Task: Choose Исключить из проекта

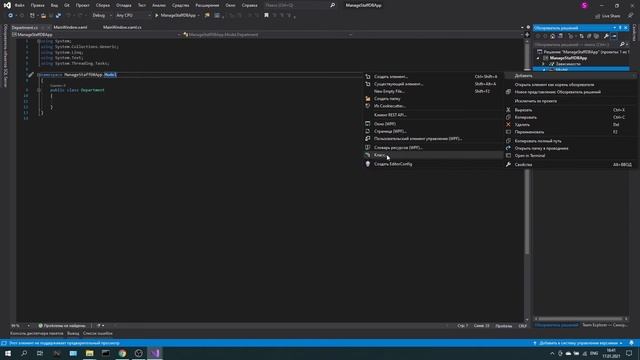Action: click(571, 101)
